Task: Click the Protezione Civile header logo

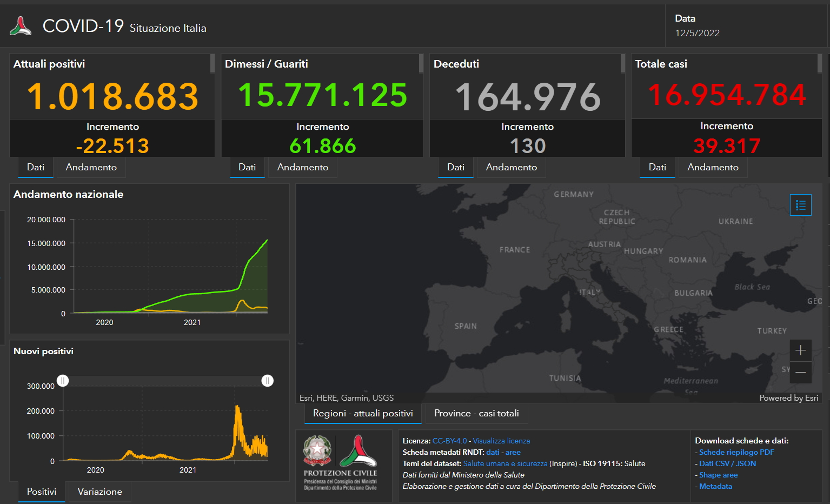Action: pyautogui.click(x=21, y=26)
